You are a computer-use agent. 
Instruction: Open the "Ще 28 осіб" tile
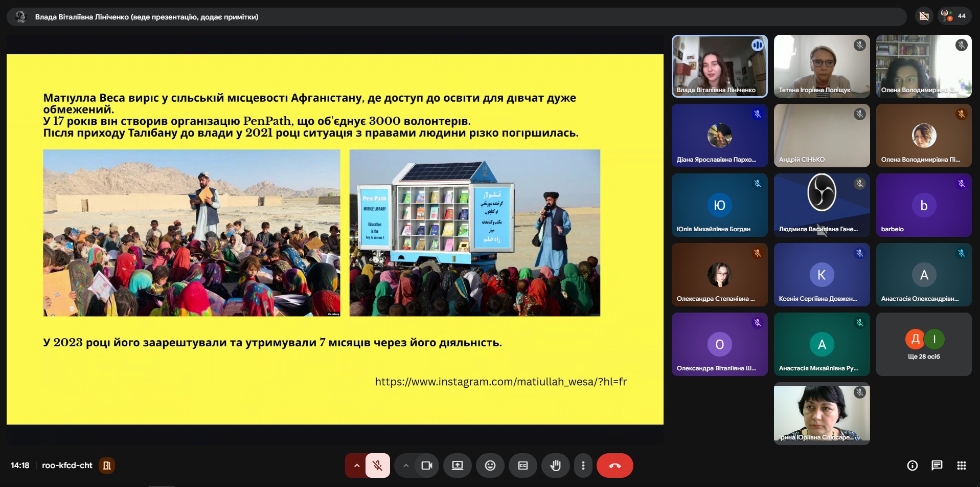coord(923,344)
